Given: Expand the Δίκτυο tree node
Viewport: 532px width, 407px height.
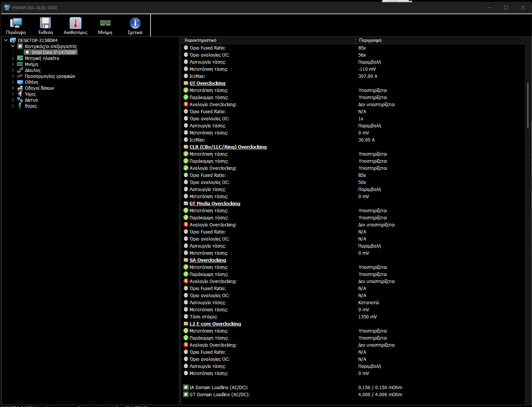Looking at the screenshot, I should point(13,100).
